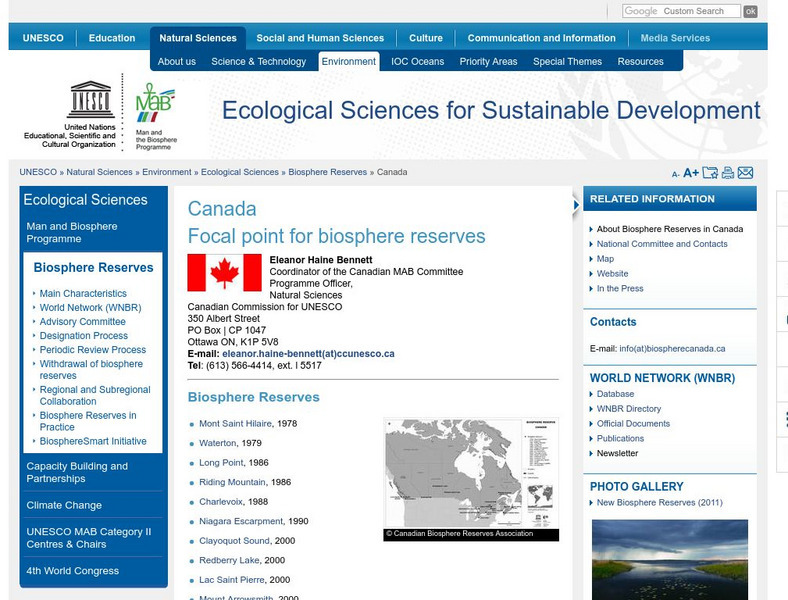788x600 pixels.
Task: Open National Committee and Contacts link
Action: (662, 244)
